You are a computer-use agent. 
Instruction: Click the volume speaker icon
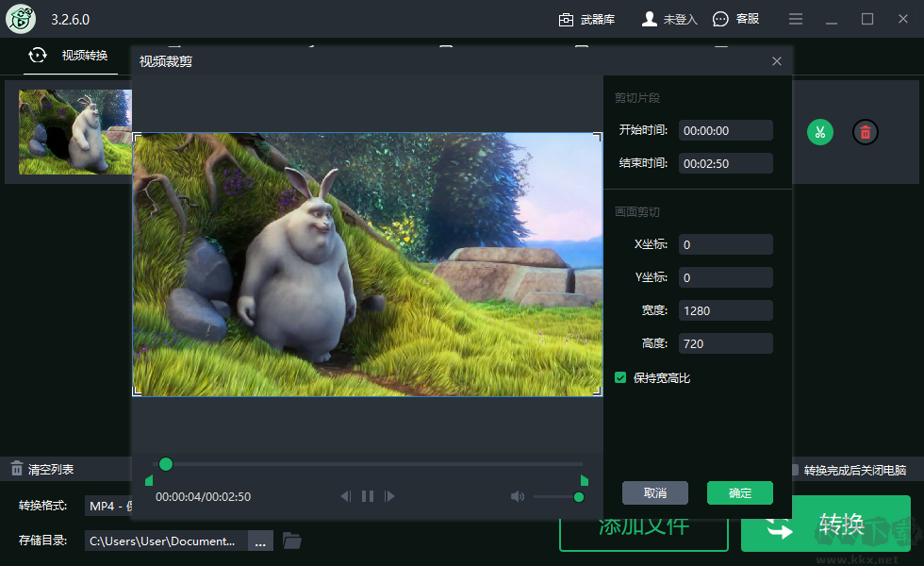click(x=518, y=496)
